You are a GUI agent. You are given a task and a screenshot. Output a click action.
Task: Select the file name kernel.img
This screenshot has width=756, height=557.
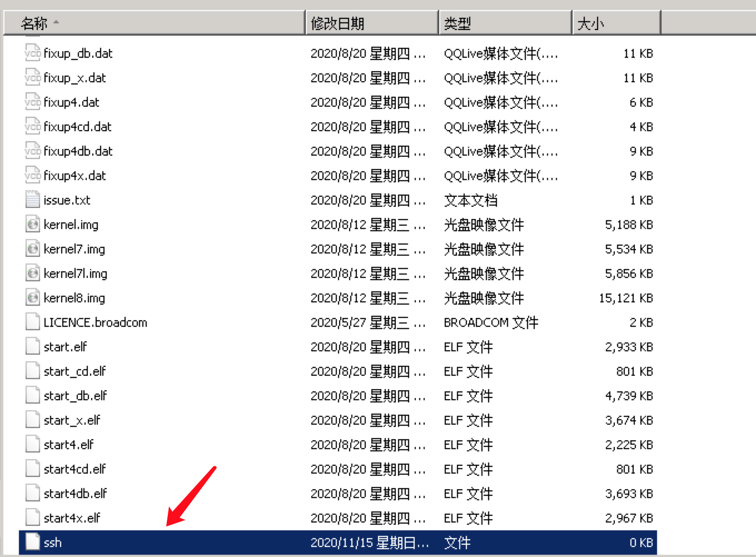point(71,225)
